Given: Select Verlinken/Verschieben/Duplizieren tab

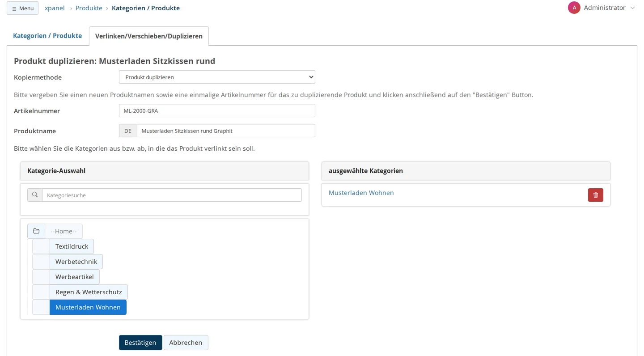Looking at the screenshot, I should coord(149,36).
